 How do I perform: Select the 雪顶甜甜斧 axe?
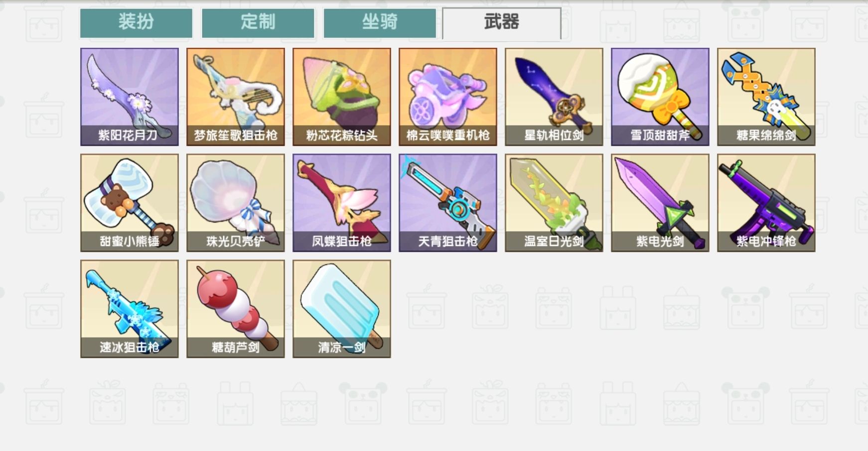[x=660, y=97]
